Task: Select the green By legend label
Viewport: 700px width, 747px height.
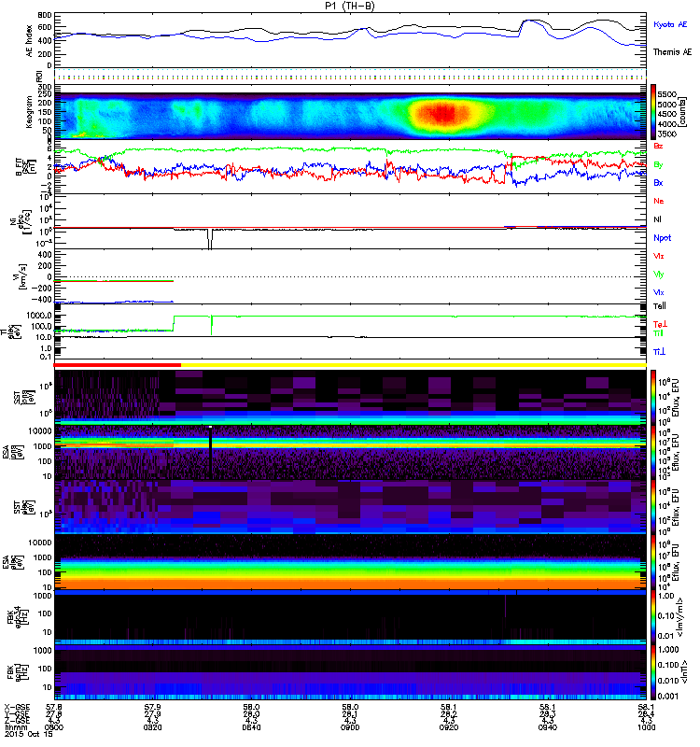Action: 659,165
